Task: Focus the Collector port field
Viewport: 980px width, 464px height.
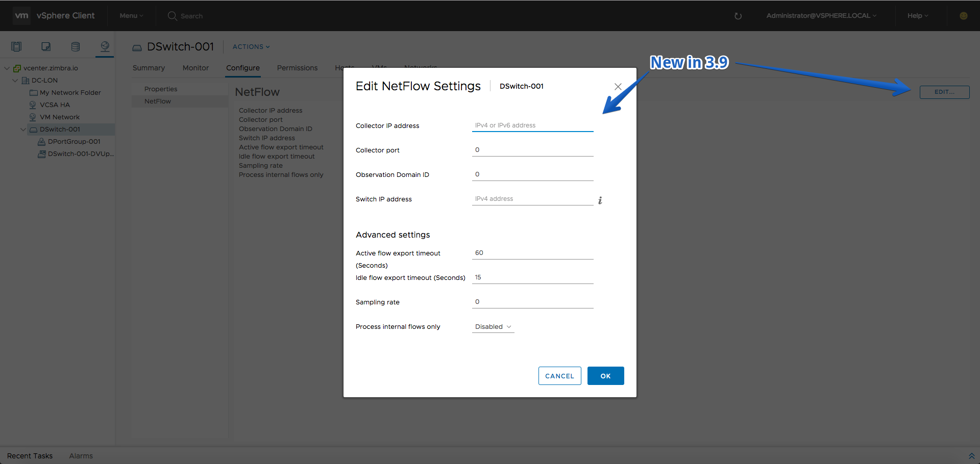Action: (532, 150)
